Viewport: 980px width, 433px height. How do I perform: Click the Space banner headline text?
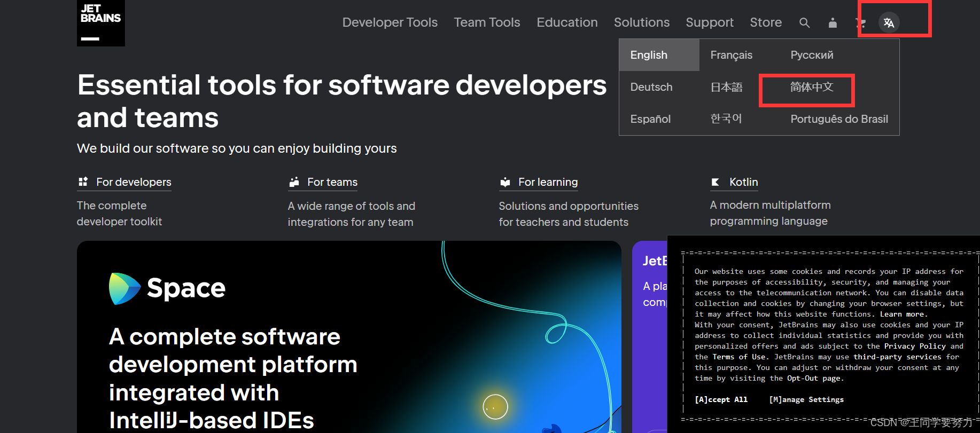[x=233, y=378]
